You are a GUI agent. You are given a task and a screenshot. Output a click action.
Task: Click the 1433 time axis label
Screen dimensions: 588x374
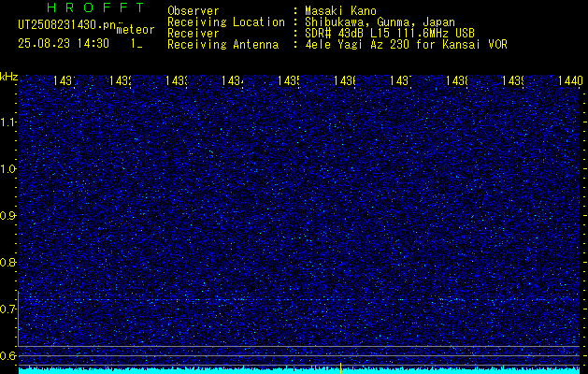pyautogui.click(x=177, y=80)
